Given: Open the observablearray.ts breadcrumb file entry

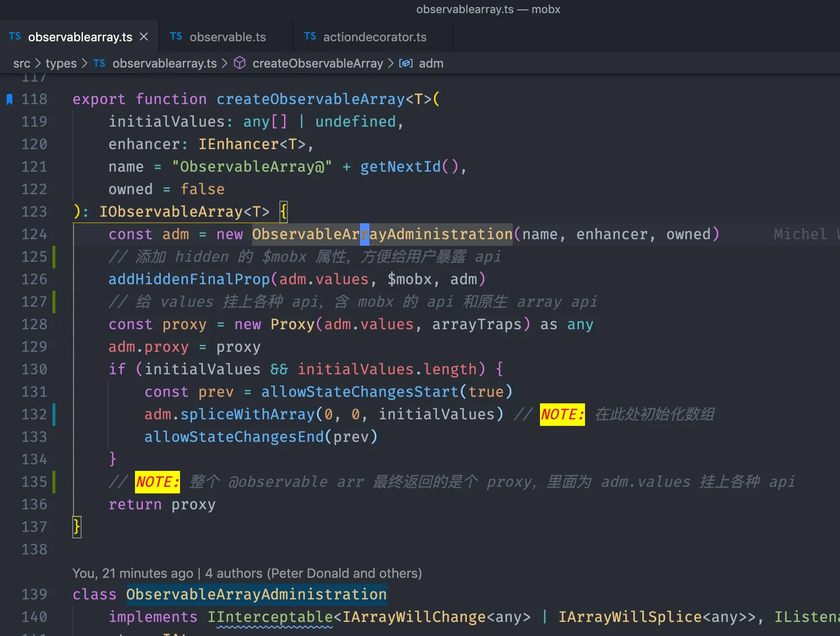Looking at the screenshot, I should click(165, 63).
